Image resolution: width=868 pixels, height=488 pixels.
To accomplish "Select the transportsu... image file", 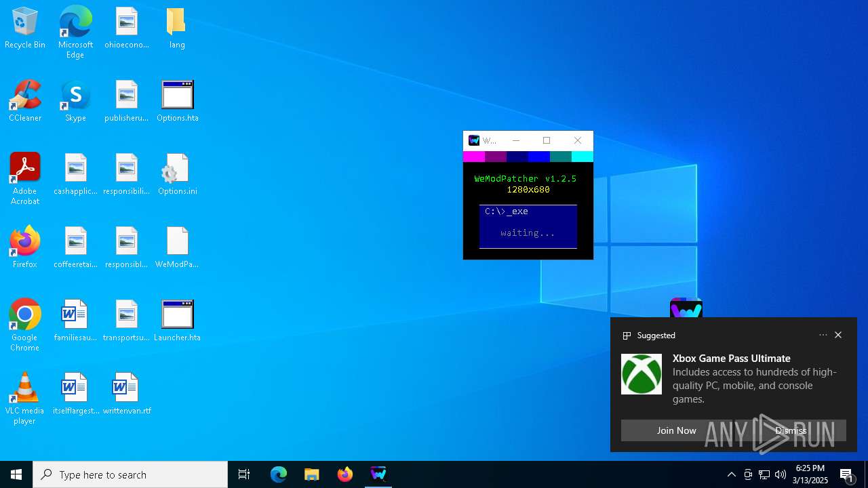I will pos(127,321).
